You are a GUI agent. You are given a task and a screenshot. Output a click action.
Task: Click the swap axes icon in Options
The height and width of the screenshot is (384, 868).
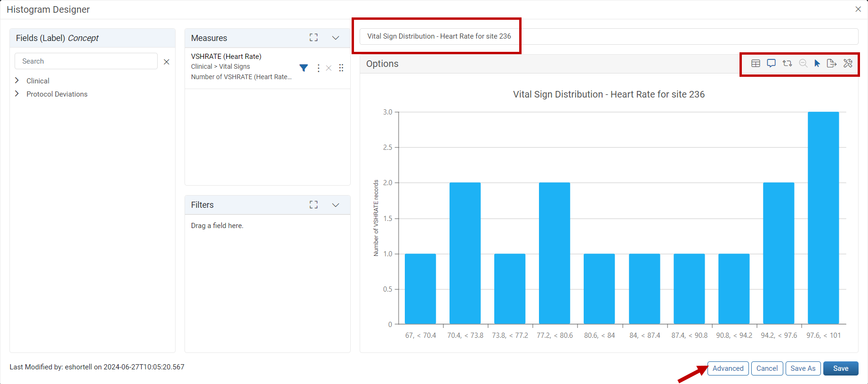(x=787, y=64)
